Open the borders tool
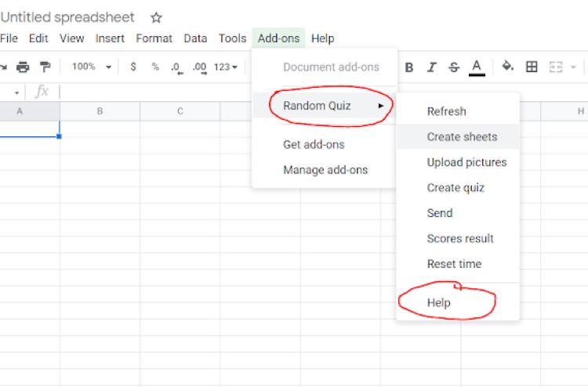 (x=532, y=67)
